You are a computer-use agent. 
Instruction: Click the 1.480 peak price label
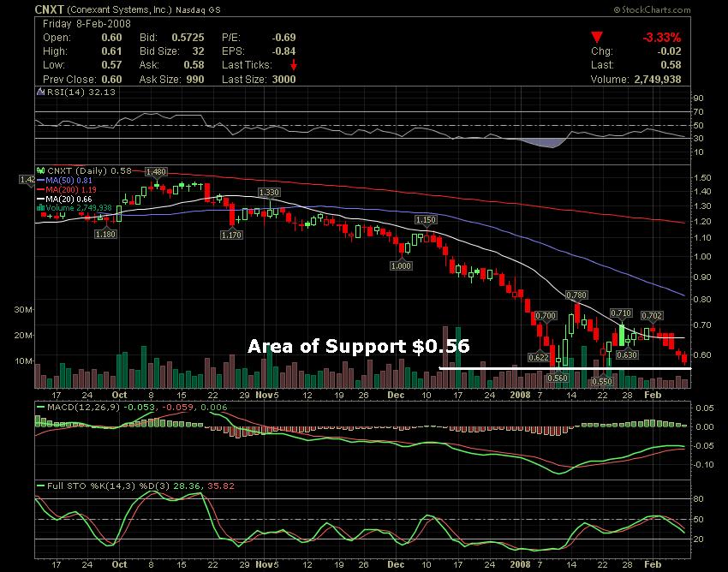156,172
